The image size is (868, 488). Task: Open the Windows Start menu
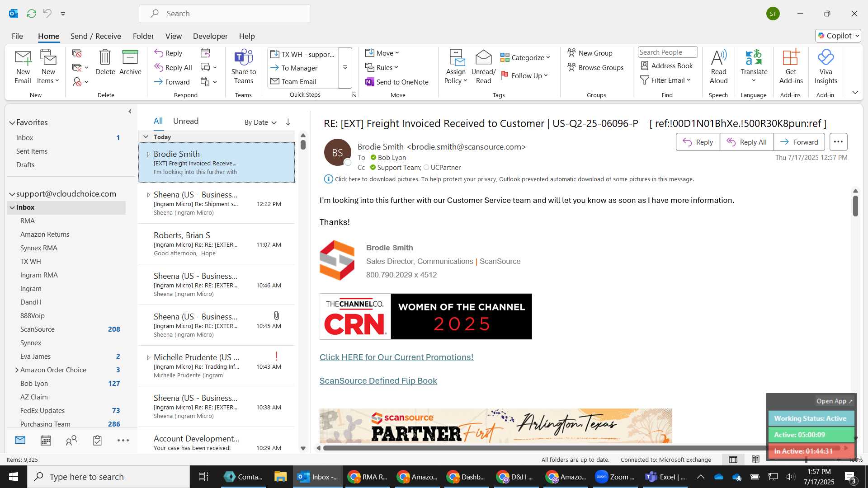coord(14,477)
